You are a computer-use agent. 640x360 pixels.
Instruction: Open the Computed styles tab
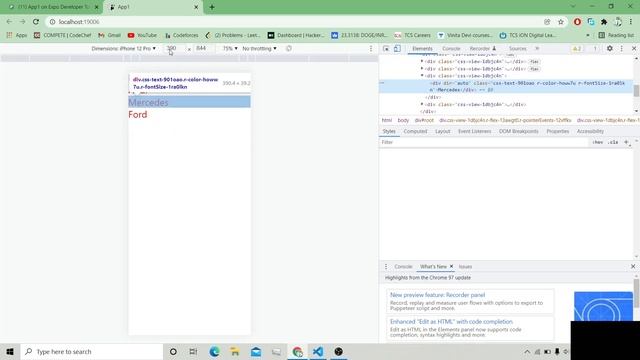(415, 131)
